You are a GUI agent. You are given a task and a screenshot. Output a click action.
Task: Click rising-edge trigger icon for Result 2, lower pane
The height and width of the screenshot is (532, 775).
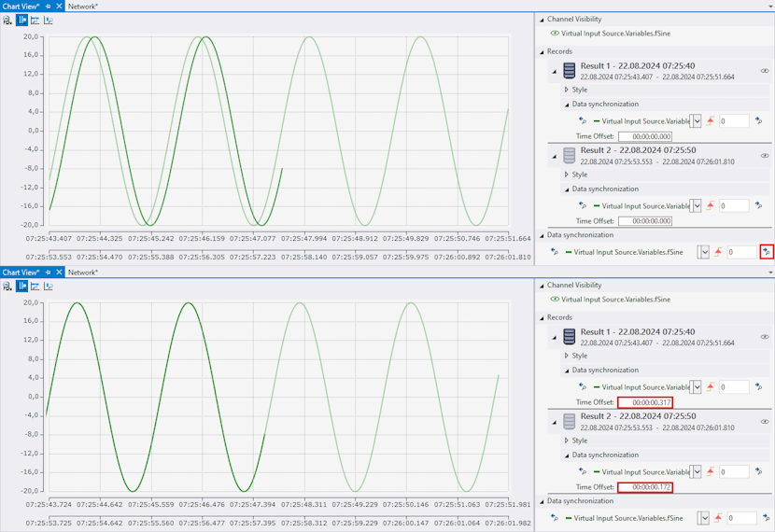[x=711, y=471]
